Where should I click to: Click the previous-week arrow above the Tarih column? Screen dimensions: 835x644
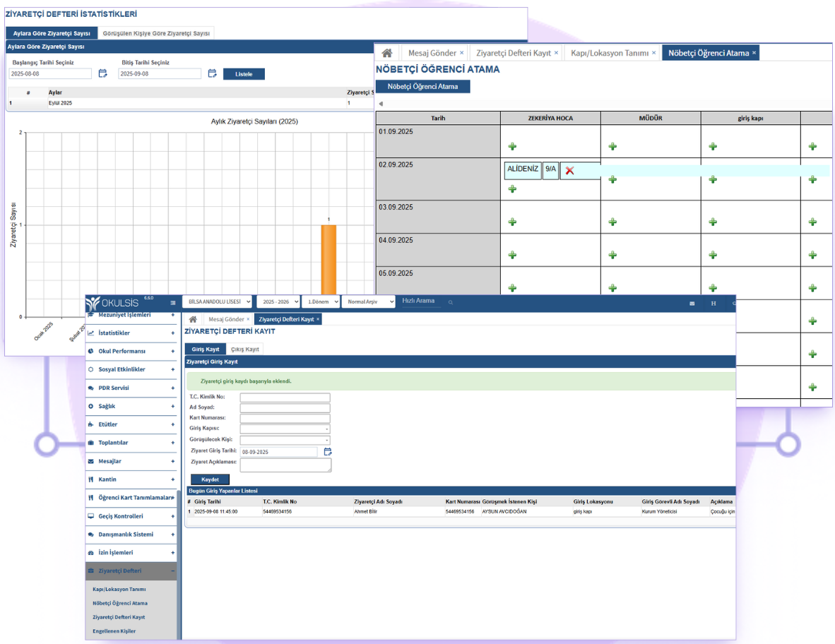pos(381,104)
